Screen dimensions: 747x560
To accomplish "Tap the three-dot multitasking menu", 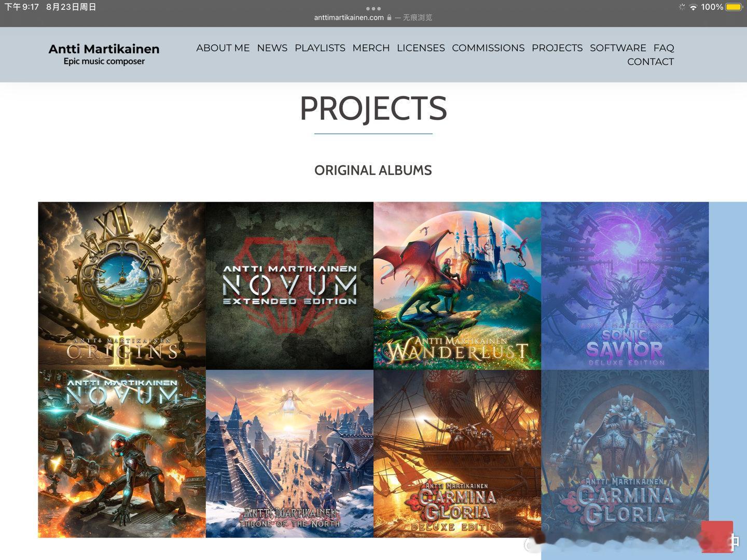I will [373, 8].
